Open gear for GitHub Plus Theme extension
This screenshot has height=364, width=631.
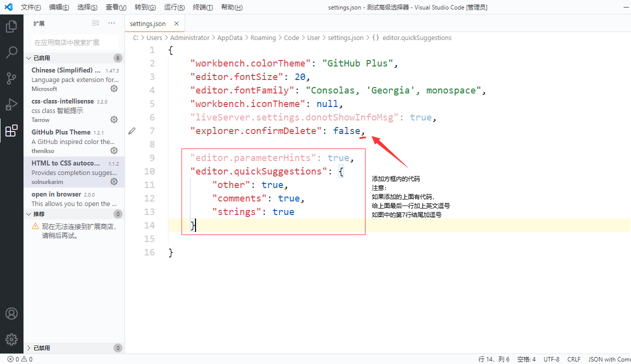114,150
